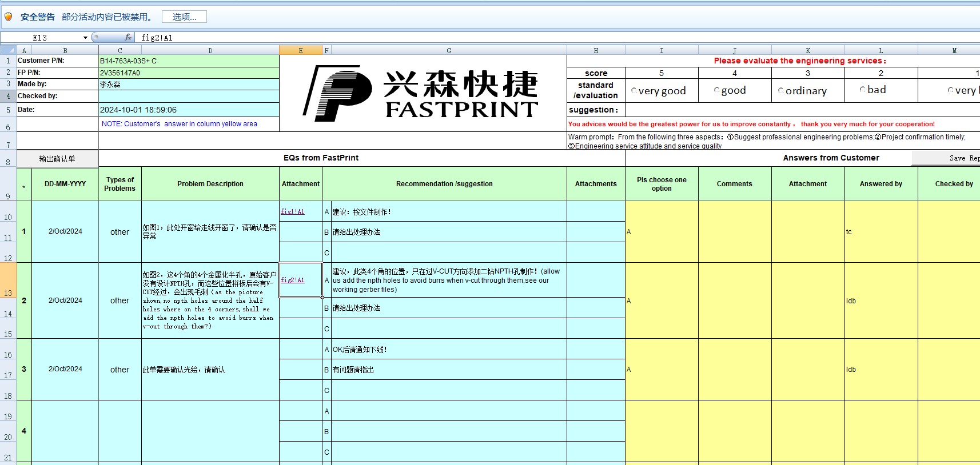Click the 'Recommendation /suggestion' header cell

(444, 184)
